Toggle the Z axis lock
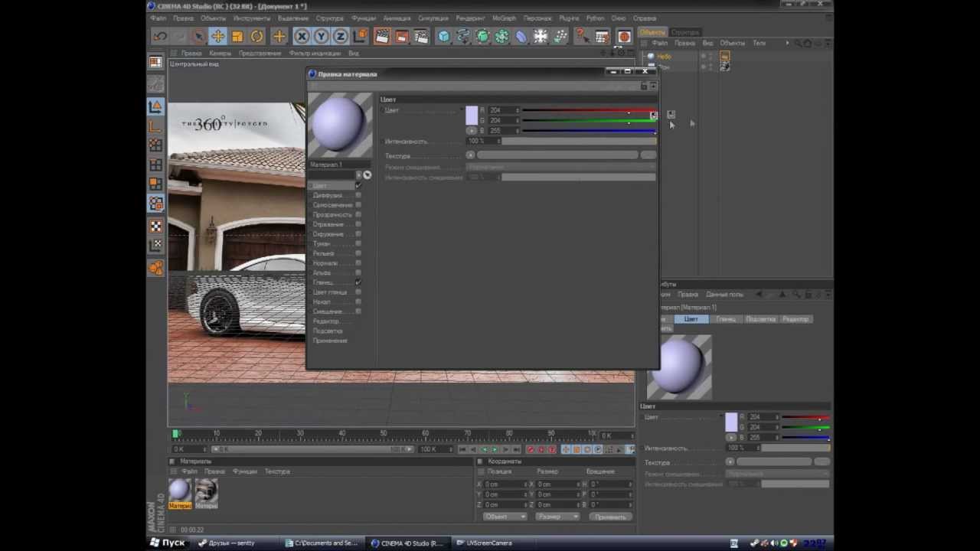The width and height of the screenshot is (980, 551). pos(341,36)
